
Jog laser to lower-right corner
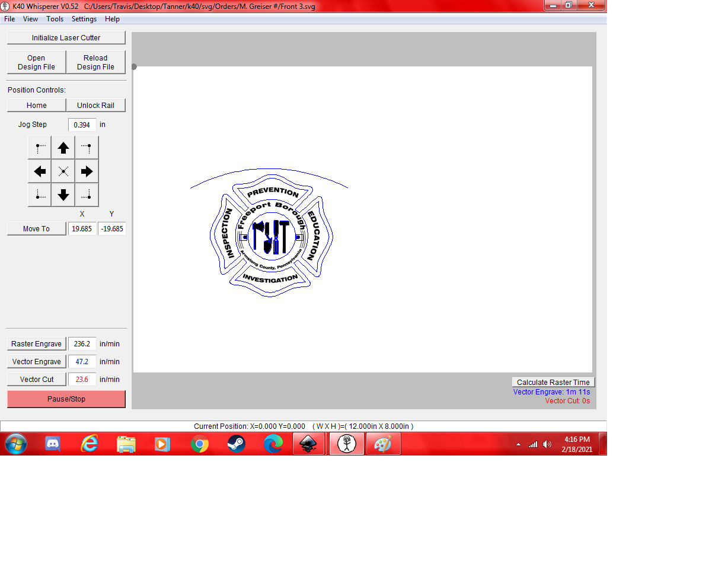(x=87, y=195)
